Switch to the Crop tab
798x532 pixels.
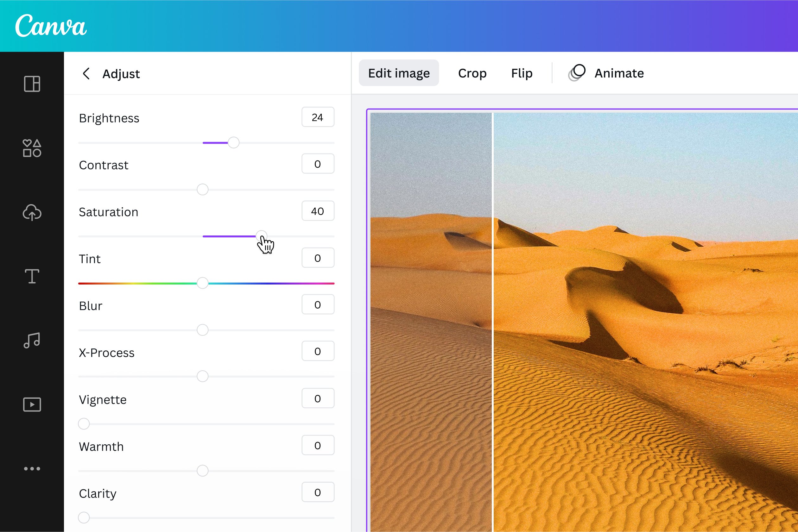point(472,73)
